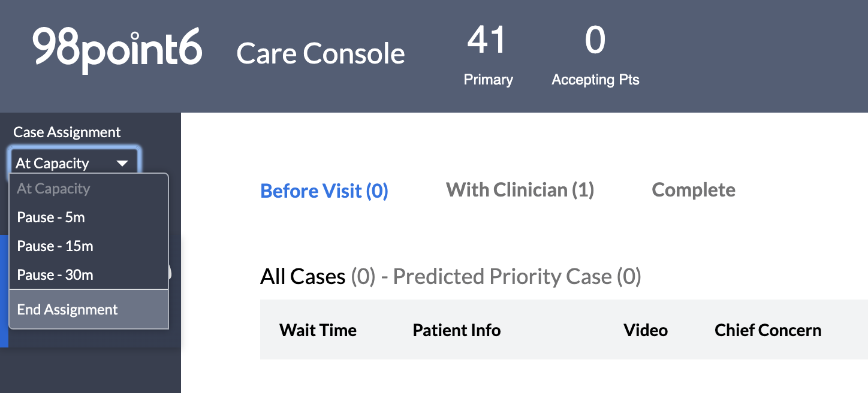Image resolution: width=868 pixels, height=393 pixels.
Task: Select the Pause - 15m option
Action: (x=89, y=246)
